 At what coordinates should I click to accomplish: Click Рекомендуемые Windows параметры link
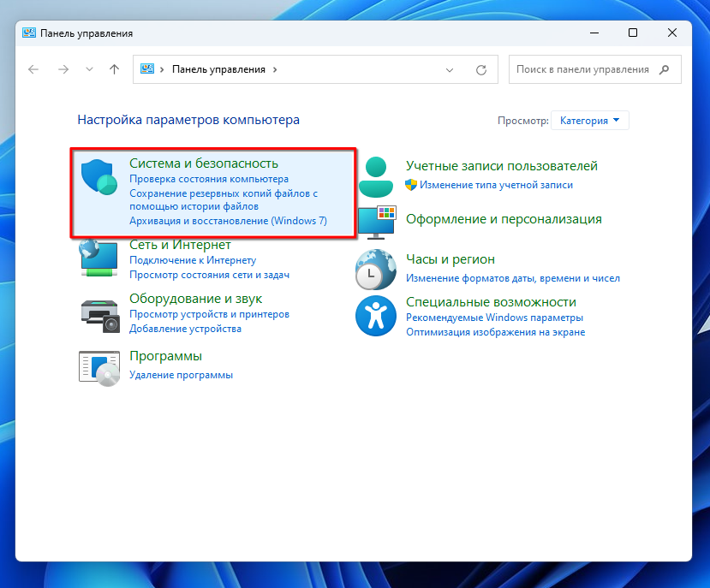click(x=494, y=318)
